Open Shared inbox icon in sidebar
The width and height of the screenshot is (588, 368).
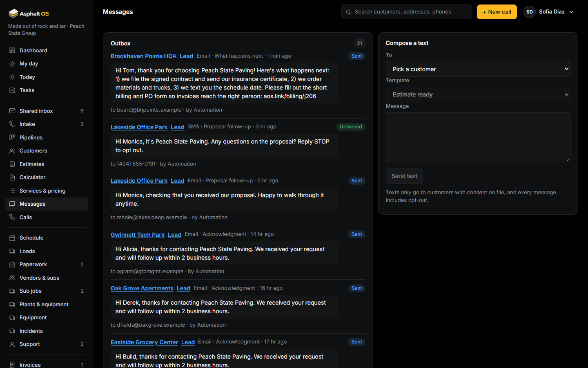(12, 111)
